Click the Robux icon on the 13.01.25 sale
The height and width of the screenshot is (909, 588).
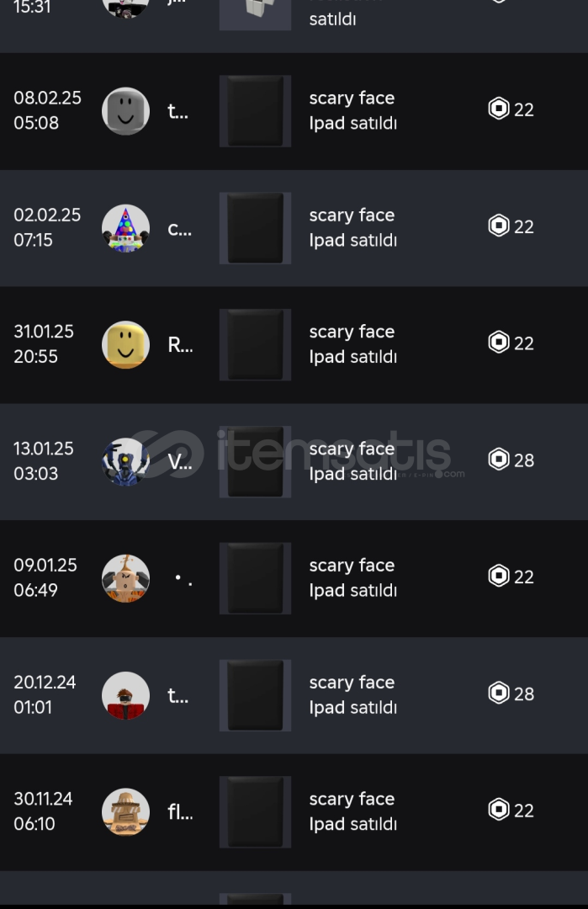click(499, 460)
